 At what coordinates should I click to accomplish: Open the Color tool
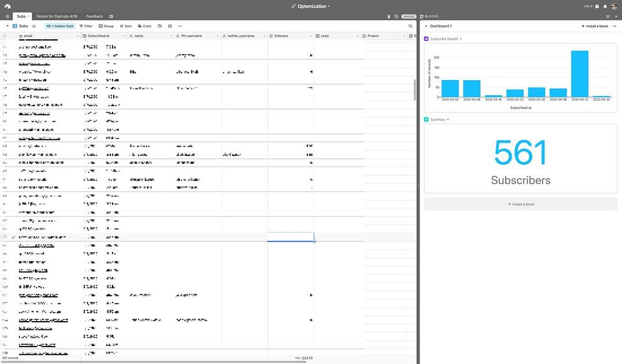point(145,26)
